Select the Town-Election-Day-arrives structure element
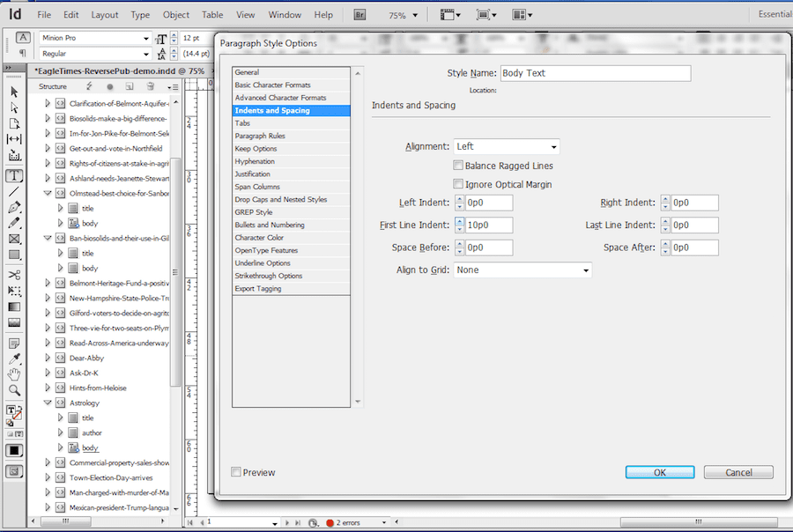The image size is (793, 532). [x=111, y=477]
